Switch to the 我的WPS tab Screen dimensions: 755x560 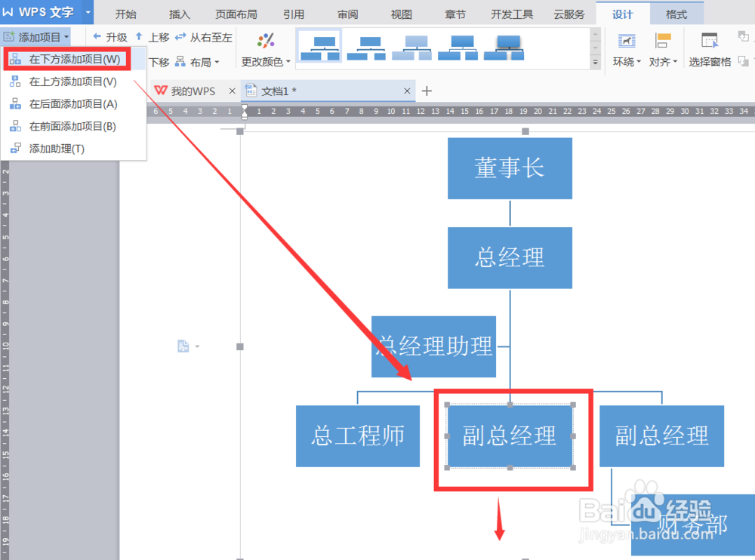194,91
